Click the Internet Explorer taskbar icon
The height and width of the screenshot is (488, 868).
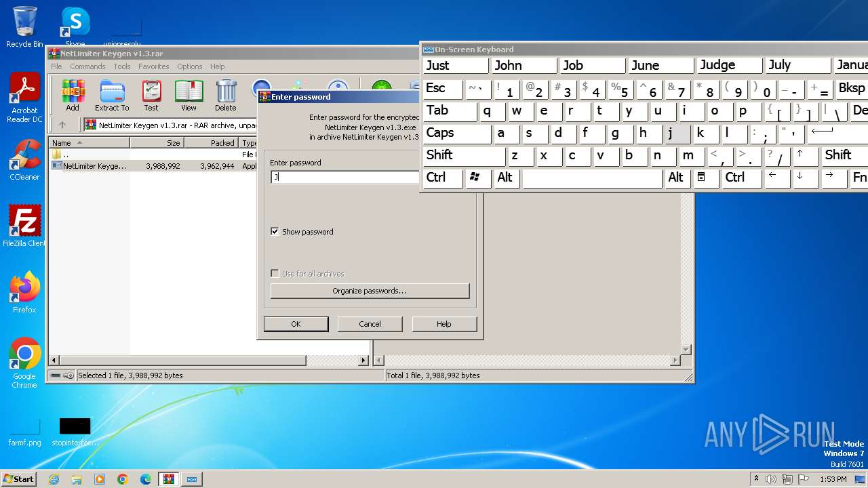pyautogui.click(x=54, y=479)
